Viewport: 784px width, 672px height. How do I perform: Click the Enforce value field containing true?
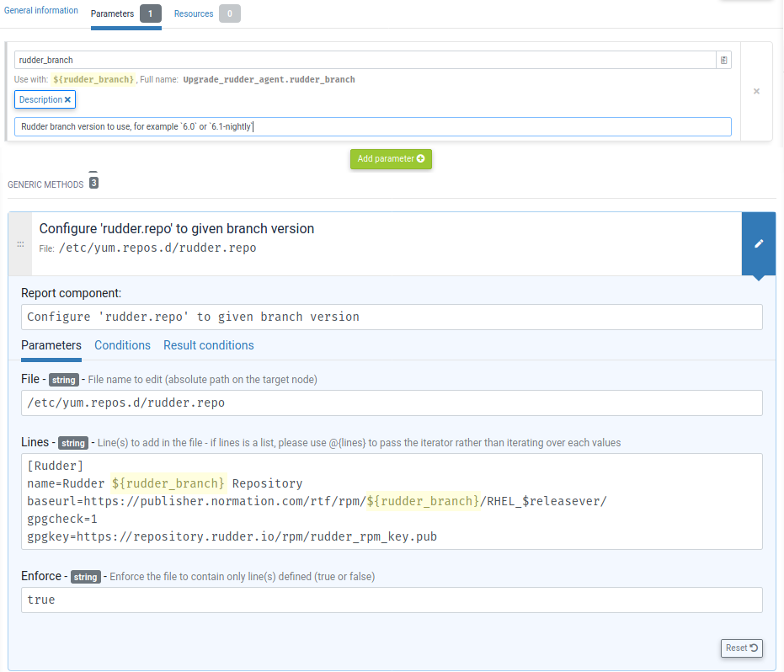click(x=392, y=600)
